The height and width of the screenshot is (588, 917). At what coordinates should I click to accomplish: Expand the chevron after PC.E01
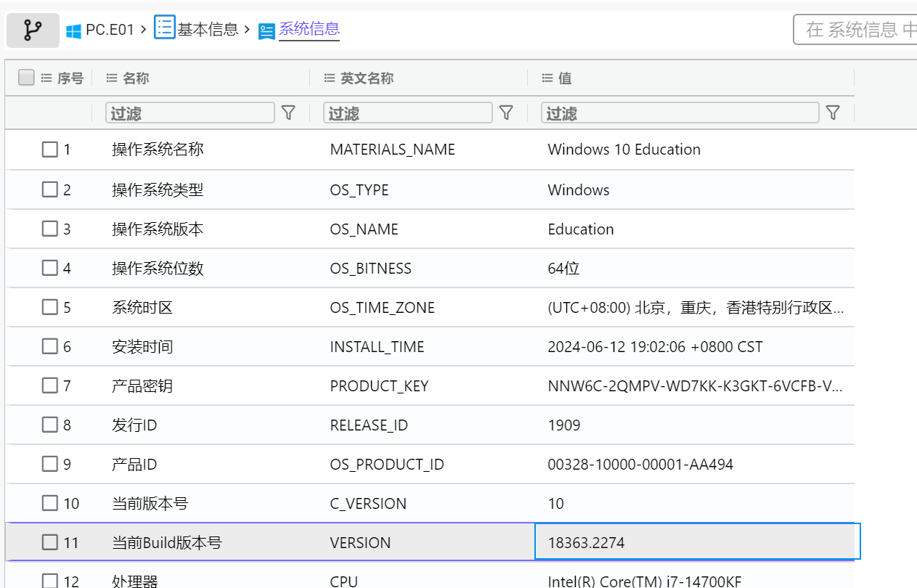pos(144,30)
